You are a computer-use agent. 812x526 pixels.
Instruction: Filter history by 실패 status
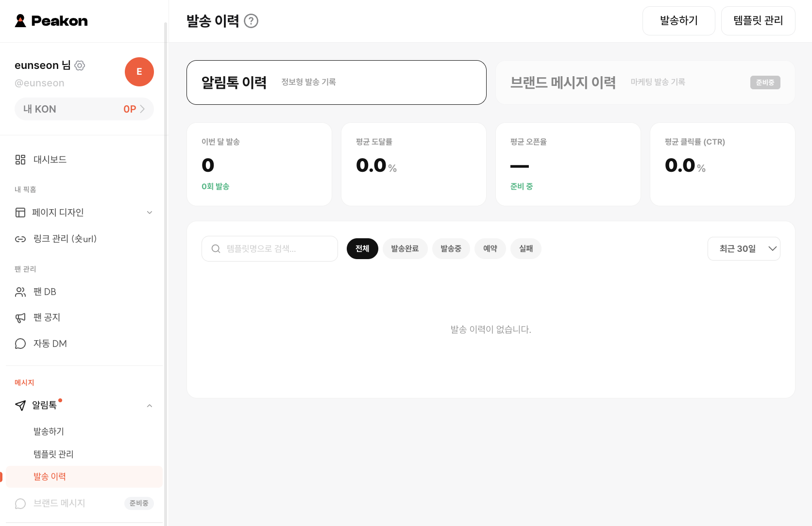pyautogui.click(x=526, y=248)
